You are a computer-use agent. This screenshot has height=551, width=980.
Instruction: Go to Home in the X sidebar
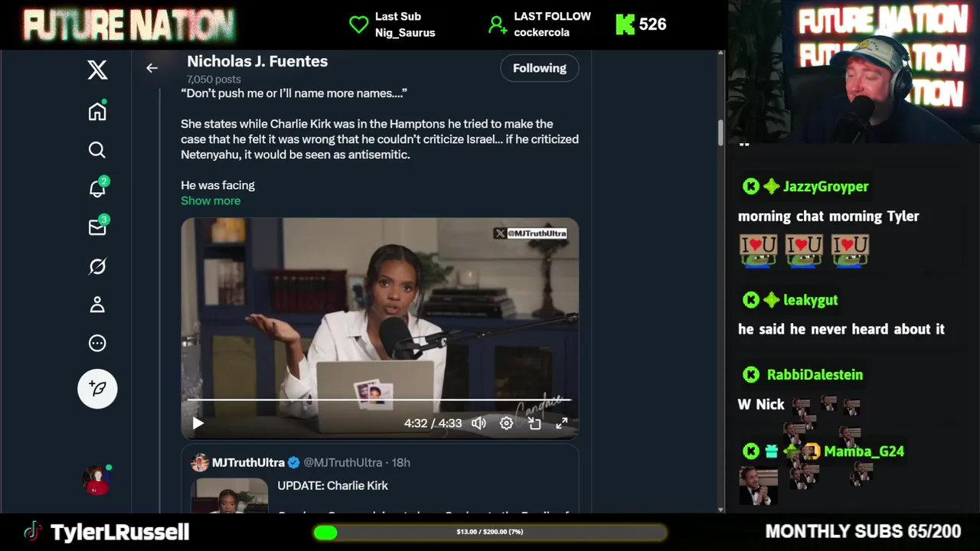coord(97,111)
